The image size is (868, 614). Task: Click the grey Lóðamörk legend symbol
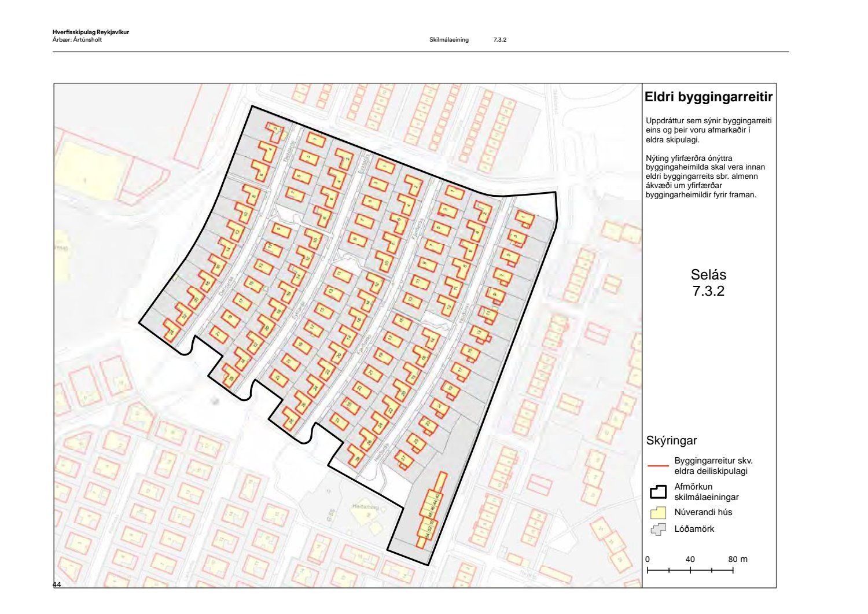tap(658, 529)
